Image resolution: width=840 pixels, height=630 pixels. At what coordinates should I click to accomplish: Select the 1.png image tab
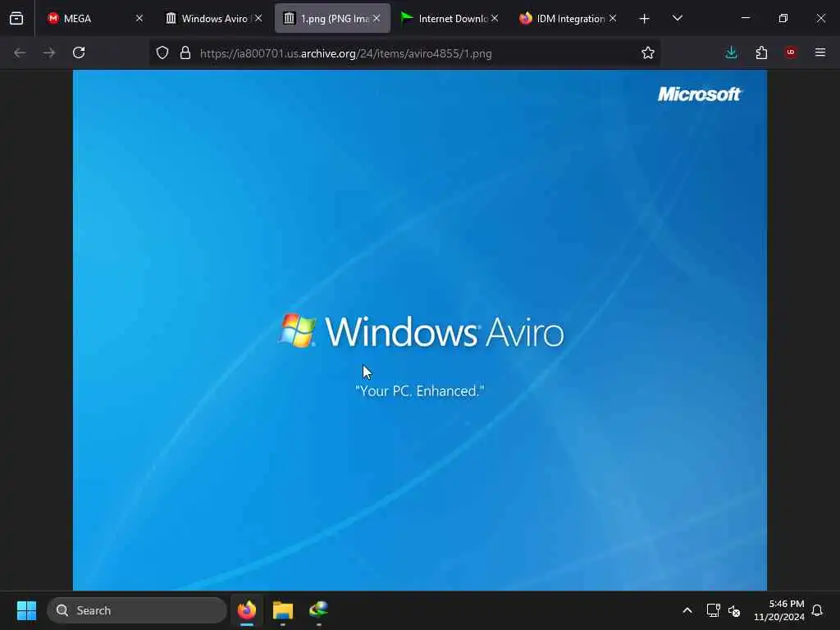coord(332,18)
